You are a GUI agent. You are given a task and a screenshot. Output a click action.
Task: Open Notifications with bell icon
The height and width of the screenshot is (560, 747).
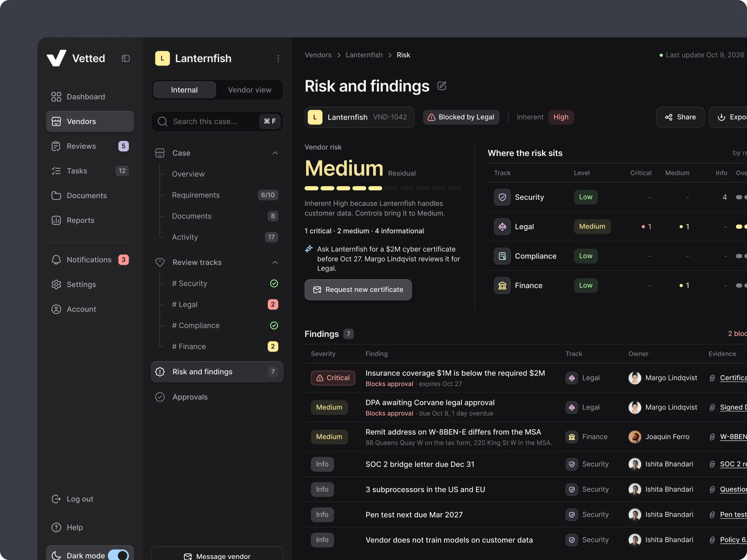point(90,260)
